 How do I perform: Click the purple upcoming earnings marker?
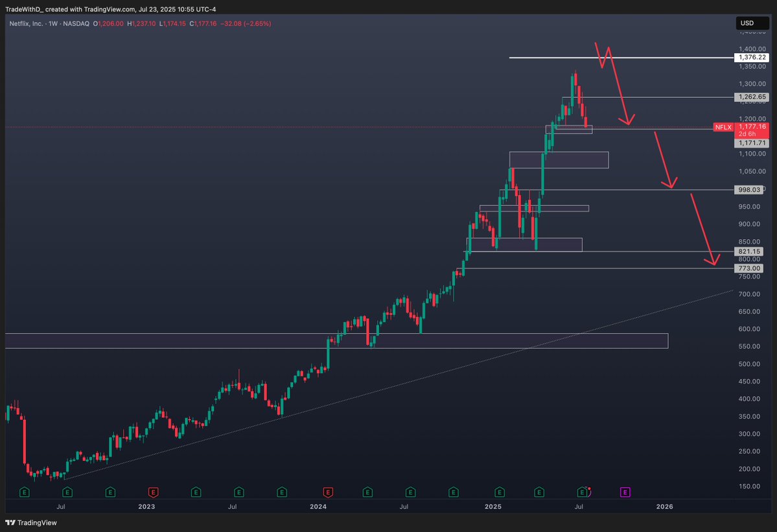pyautogui.click(x=625, y=492)
